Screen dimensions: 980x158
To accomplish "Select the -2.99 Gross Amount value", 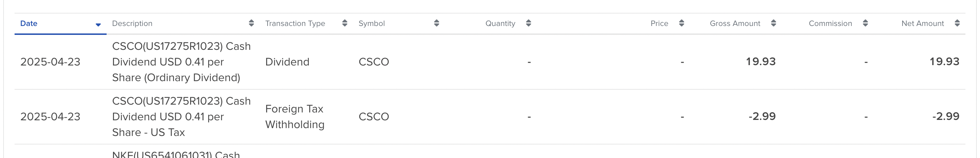I will pos(762,116).
